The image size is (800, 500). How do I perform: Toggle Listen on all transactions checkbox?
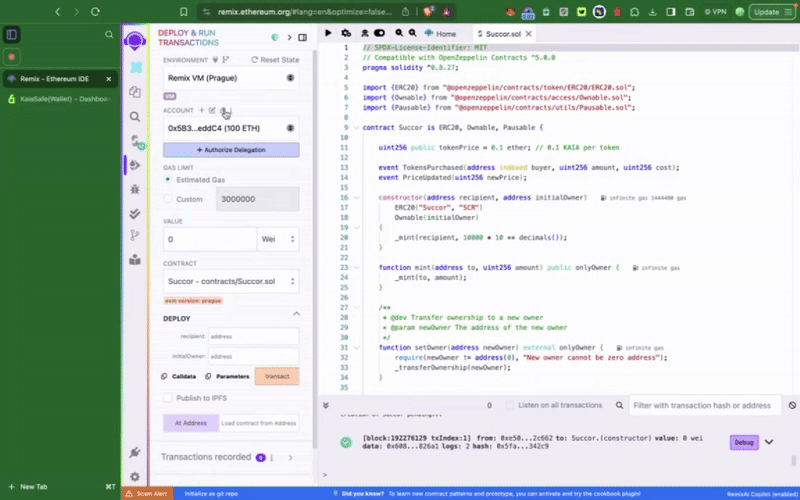pyautogui.click(x=509, y=405)
